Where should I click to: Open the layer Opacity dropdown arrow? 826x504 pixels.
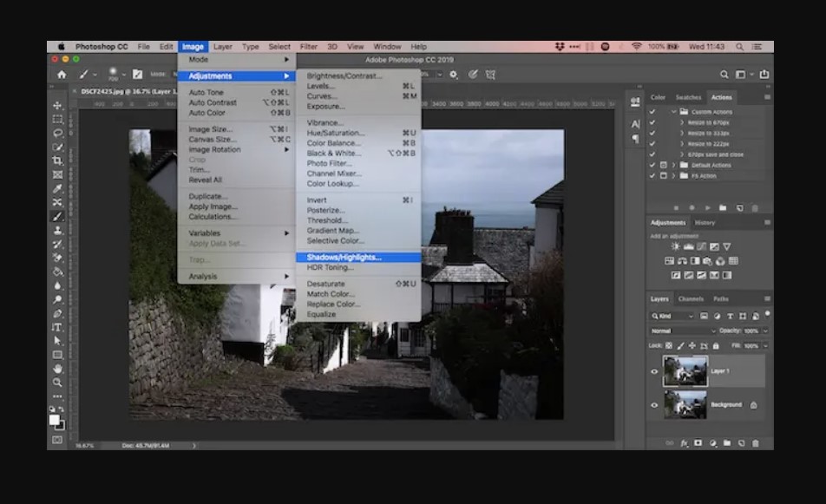click(x=764, y=331)
